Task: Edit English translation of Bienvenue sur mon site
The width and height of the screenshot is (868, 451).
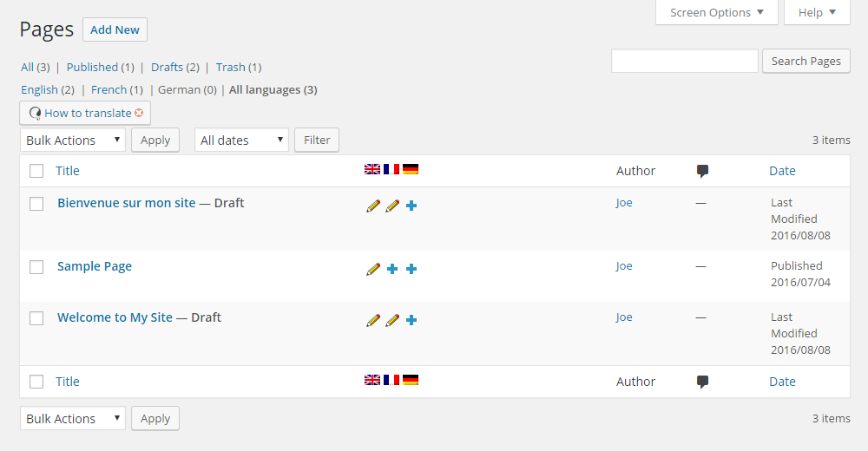Action: [x=373, y=206]
